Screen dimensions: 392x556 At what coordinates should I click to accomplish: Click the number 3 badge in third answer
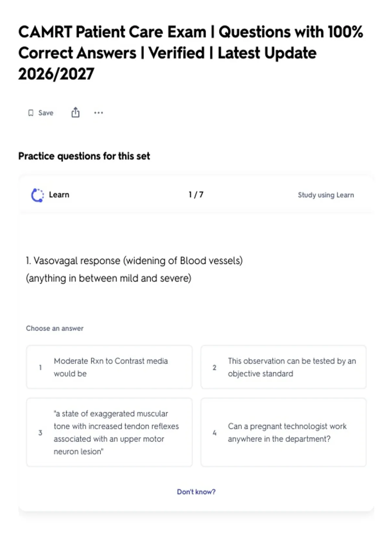40,433
